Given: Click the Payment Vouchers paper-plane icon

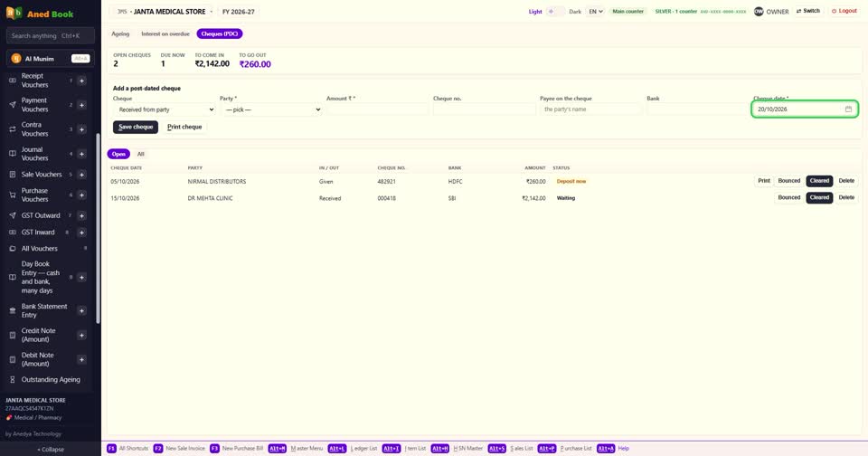Looking at the screenshot, I should pos(12,105).
